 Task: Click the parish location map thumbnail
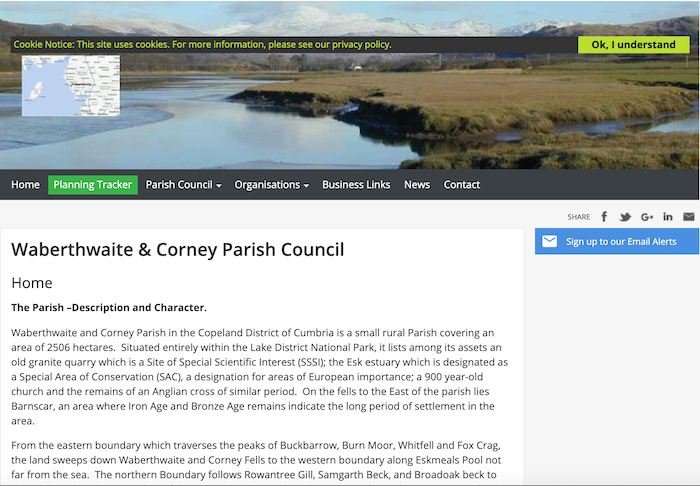(71, 86)
